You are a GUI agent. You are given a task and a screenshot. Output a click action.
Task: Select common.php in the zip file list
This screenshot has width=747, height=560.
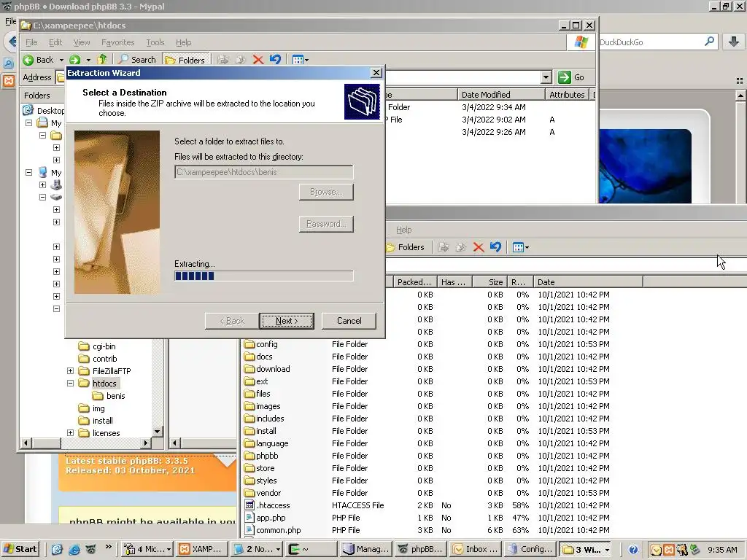[278, 530]
